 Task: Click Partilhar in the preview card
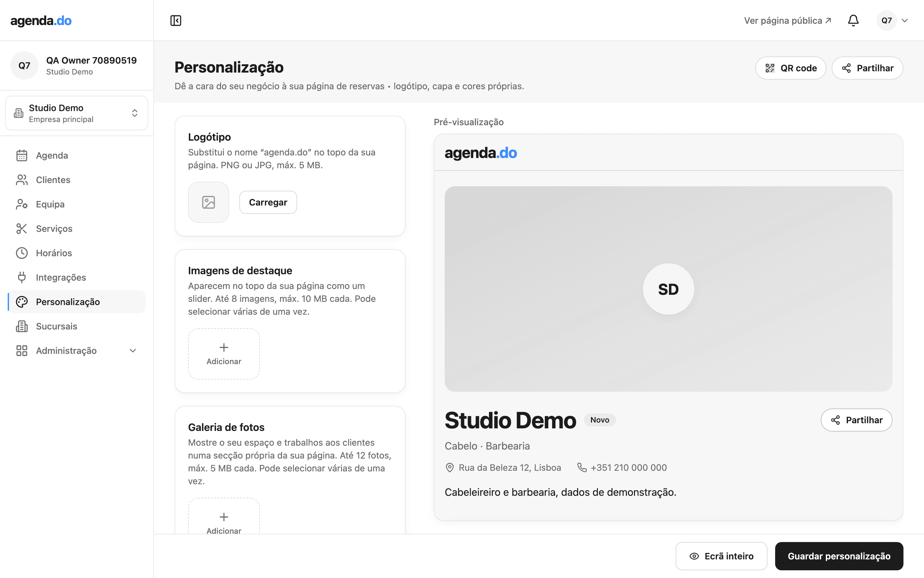pyautogui.click(x=856, y=420)
